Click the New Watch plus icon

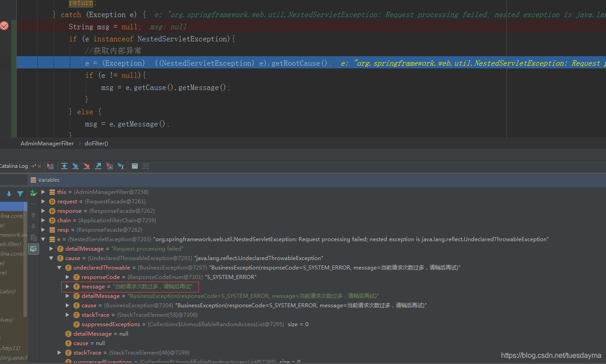click(33, 193)
